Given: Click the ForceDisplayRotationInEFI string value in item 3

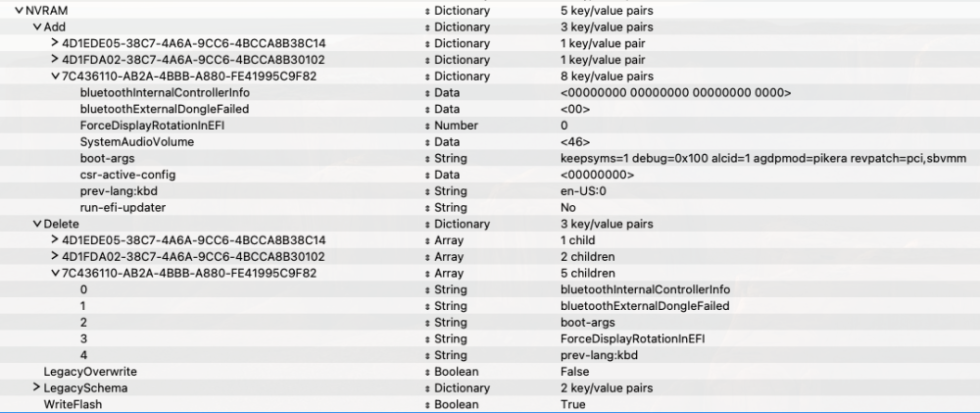Looking at the screenshot, I should pos(633,338).
